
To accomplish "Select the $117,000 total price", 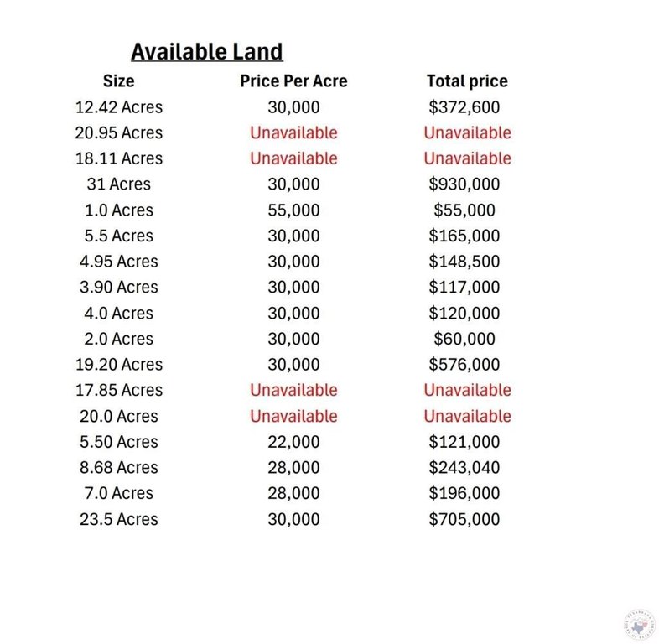I will (464, 288).
